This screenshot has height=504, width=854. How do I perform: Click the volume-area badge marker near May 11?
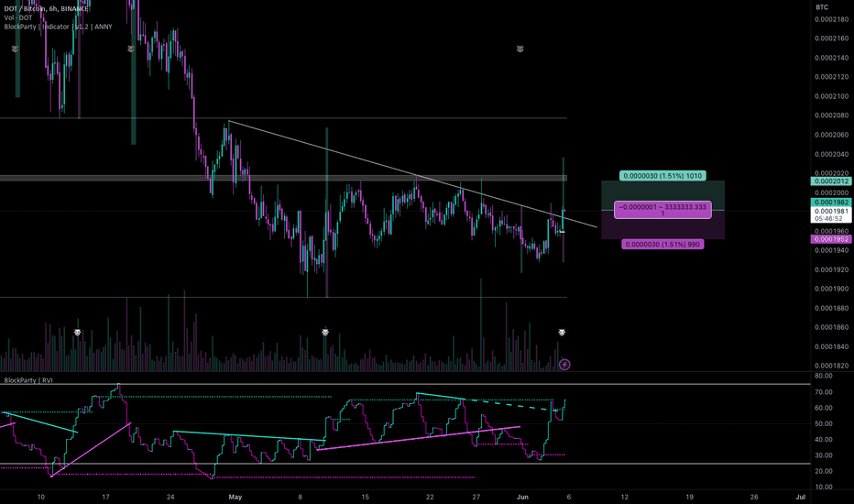325,333
